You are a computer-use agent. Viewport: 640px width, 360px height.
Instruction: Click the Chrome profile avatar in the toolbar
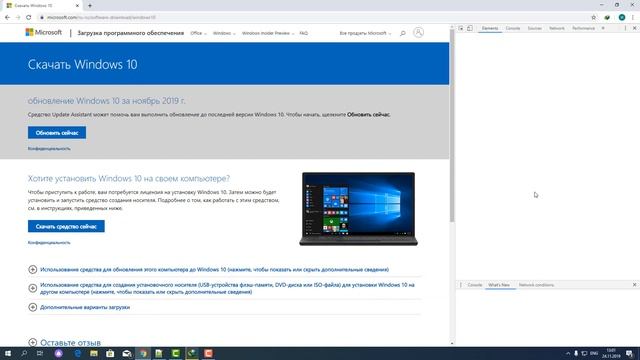(x=622, y=17)
